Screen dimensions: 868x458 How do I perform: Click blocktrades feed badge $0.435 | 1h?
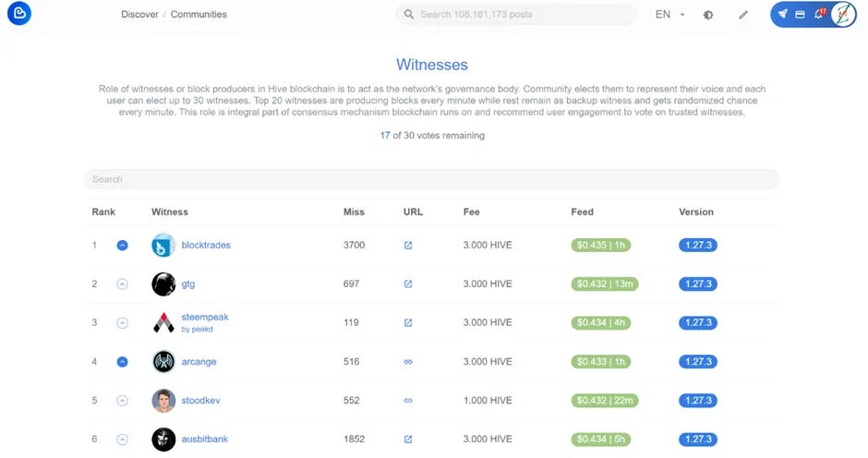click(600, 246)
